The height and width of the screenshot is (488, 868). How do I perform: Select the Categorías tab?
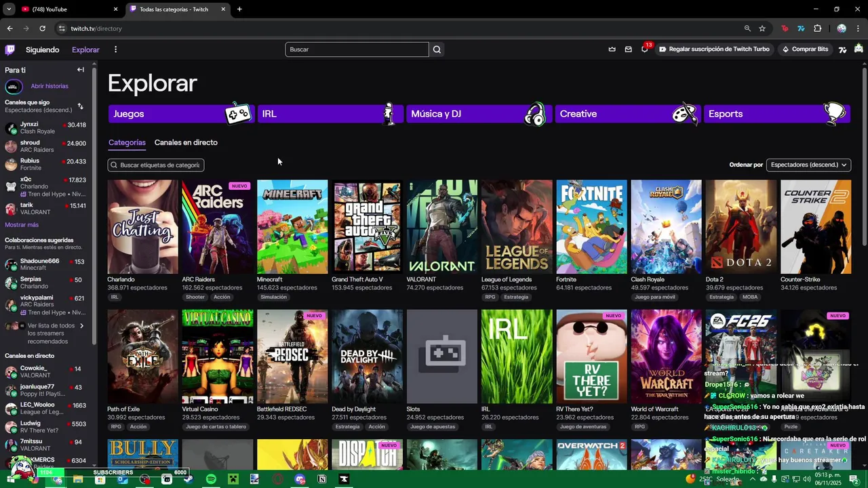click(x=127, y=142)
